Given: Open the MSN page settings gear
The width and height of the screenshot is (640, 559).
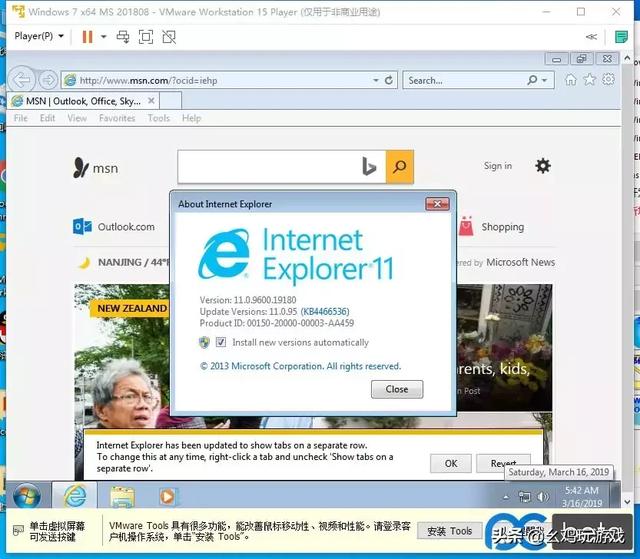Looking at the screenshot, I should [x=543, y=166].
